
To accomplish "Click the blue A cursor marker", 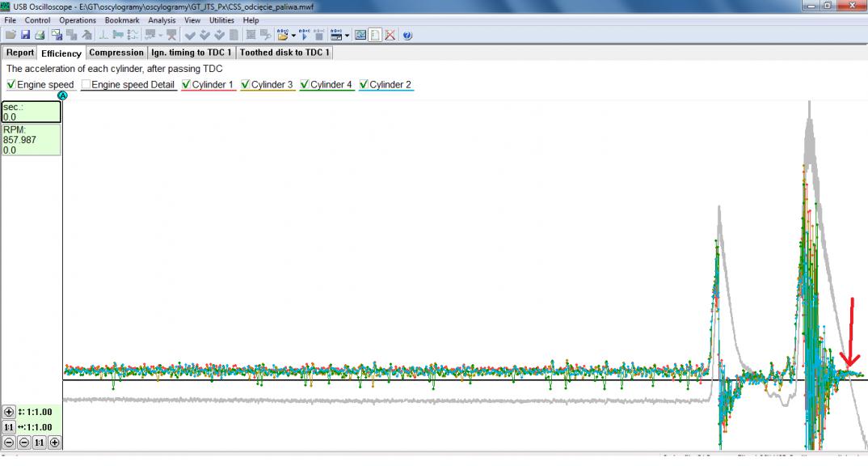I will coord(63,95).
